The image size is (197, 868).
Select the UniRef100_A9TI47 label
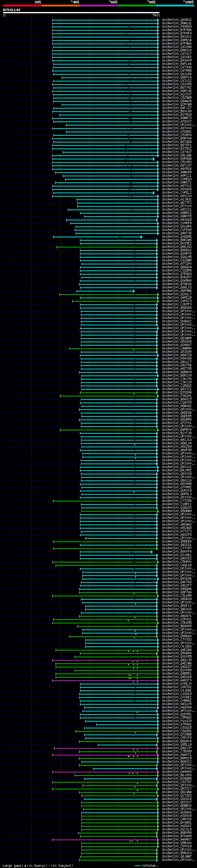pos(177,165)
